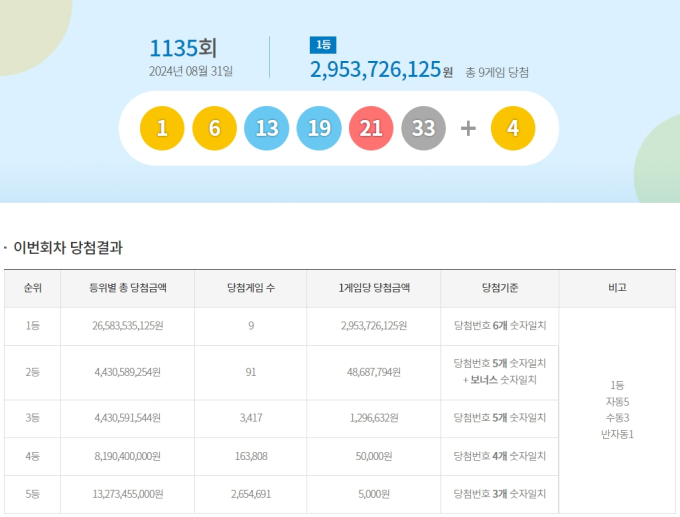680x517 pixels.
Task: Click the plus sign before the bonus ball
Action: [x=468, y=128]
